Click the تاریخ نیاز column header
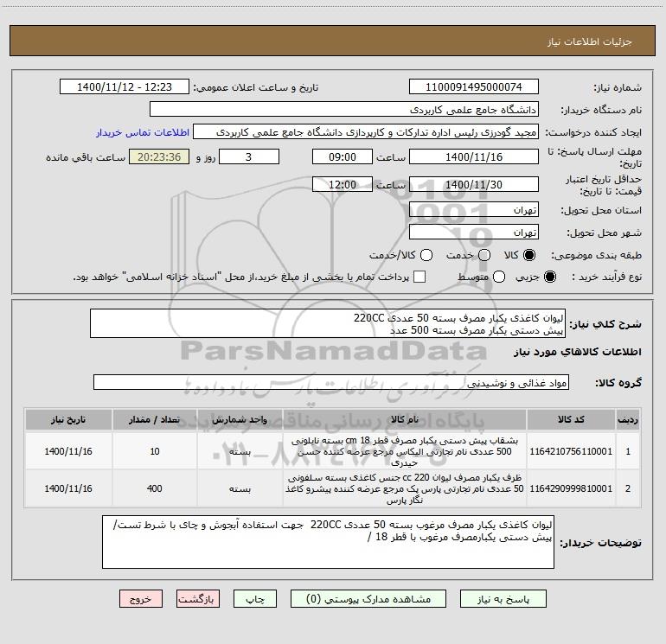This screenshot has height=644, width=666. click(x=68, y=419)
